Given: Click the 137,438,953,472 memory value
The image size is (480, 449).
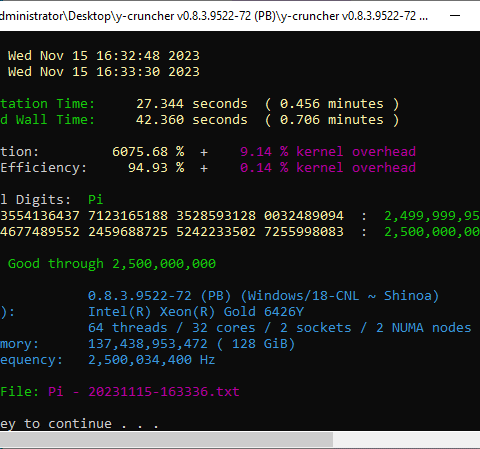Looking at the screenshot, I should pos(148,344).
